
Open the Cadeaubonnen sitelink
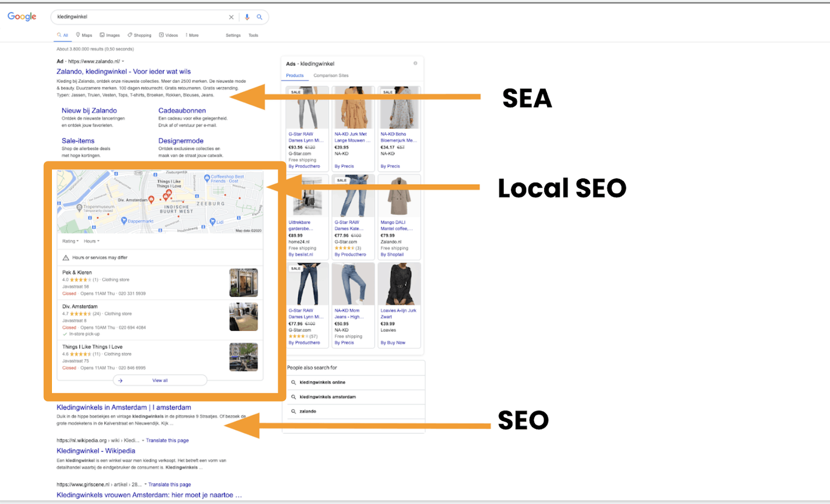tap(182, 111)
